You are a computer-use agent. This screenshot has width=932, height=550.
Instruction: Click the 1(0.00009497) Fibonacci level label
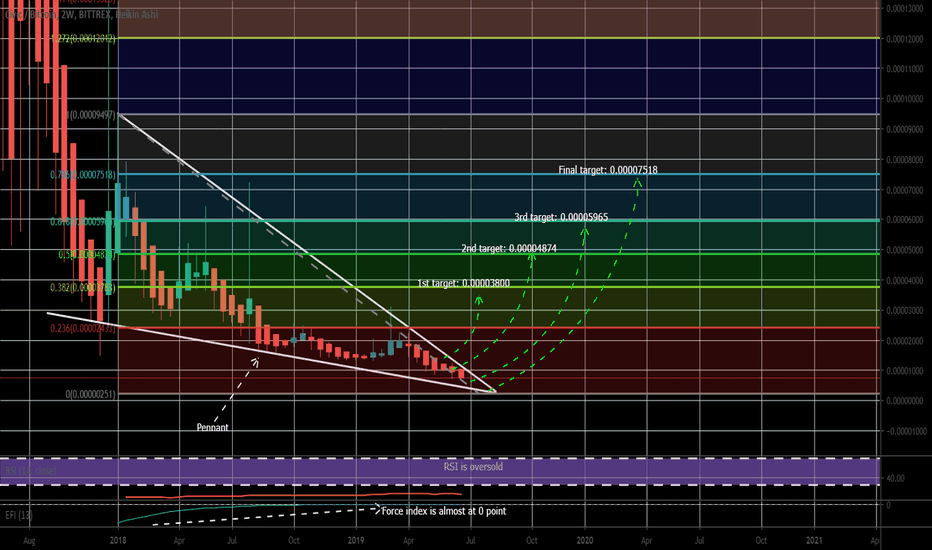pyautogui.click(x=91, y=115)
